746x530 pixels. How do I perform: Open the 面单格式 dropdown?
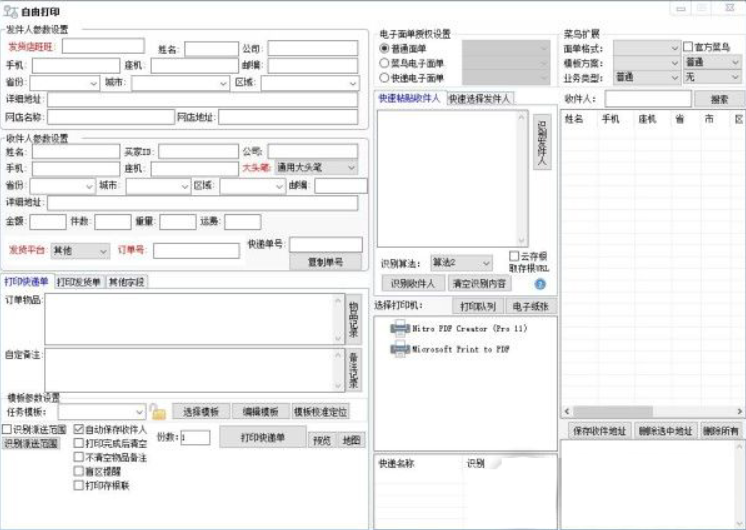647,48
